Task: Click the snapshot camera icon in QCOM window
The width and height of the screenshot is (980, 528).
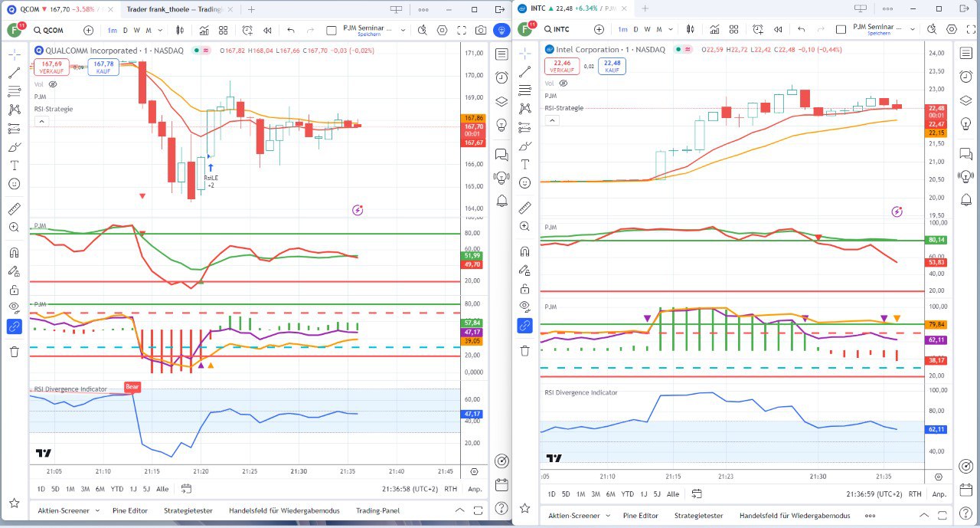Action: [480, 31]
